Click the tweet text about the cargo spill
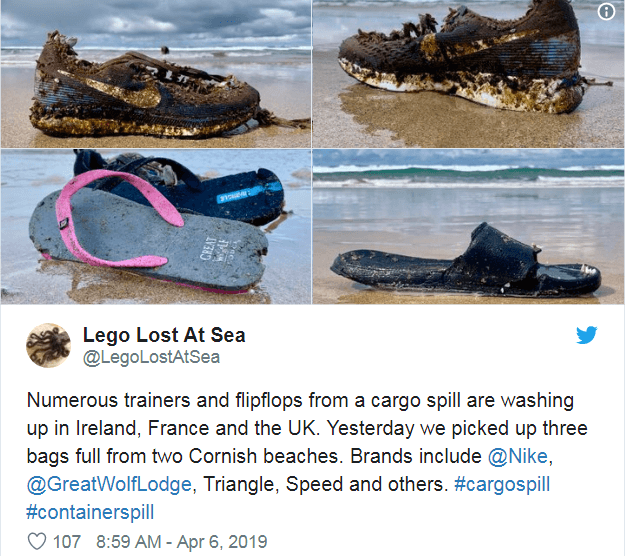Image resolution: width=625 pixels, height=556 pixels. (x=300, y=425)
